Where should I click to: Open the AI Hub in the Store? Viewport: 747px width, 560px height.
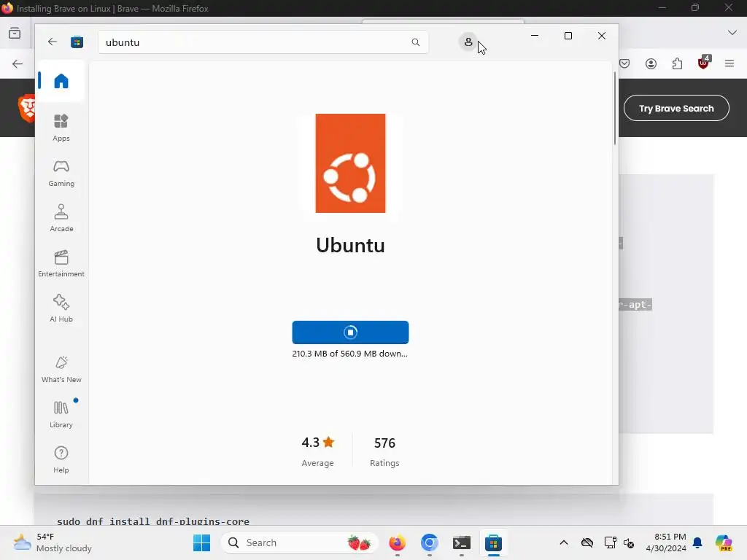click(x=61, y=308)
